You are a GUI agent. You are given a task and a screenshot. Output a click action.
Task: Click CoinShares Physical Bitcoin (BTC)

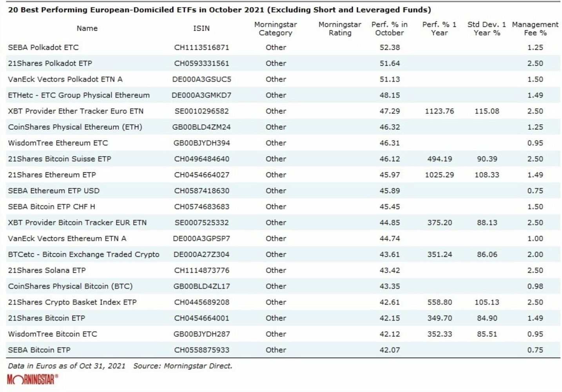(70, 286)
